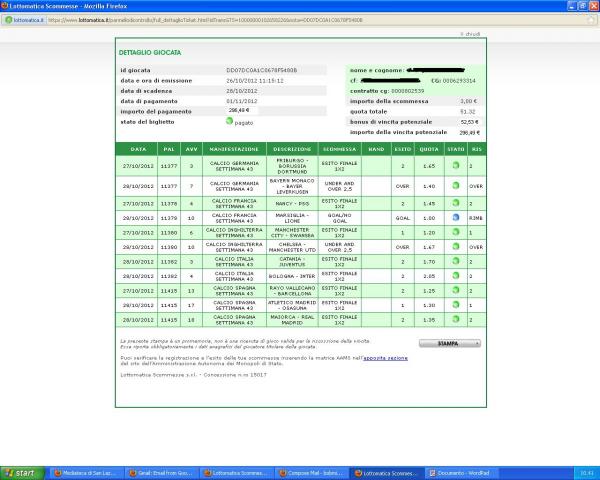Click status icon for Nancy - PSG row
Image resolution: width=600 pixels, height=480 pixels.
click(x=456, y=202)
